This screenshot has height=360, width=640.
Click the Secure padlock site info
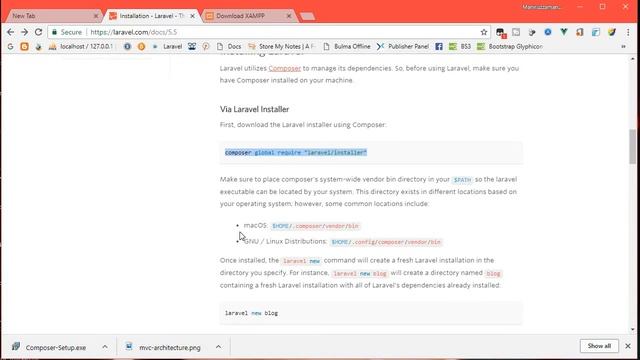67,32
